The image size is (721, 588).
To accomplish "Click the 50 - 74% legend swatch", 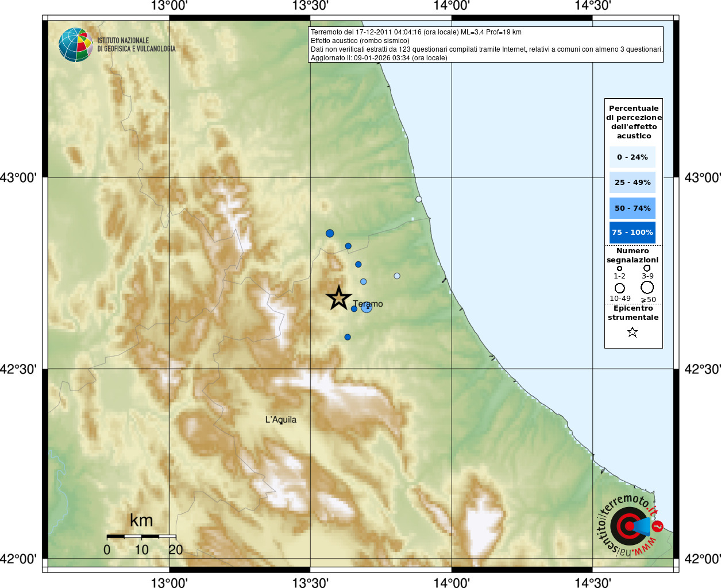I will click(633, 208).
